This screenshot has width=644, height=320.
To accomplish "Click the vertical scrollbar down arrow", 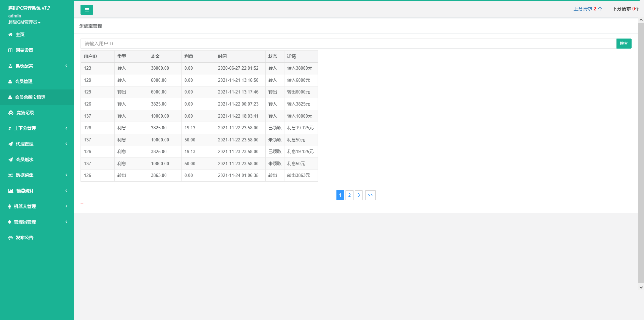I will [x=641, y=287].
